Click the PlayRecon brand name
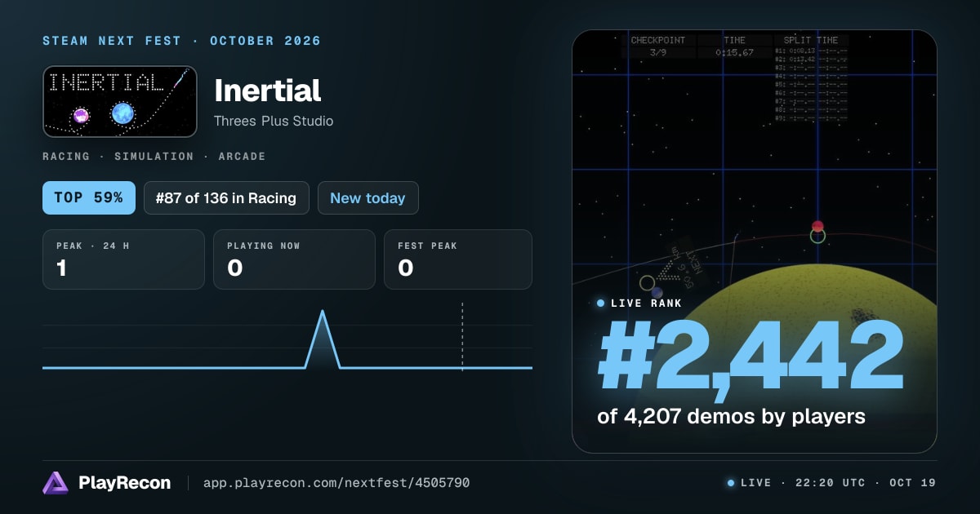The height and width of the screenshot is (514, 980). (x=125, y=483)
